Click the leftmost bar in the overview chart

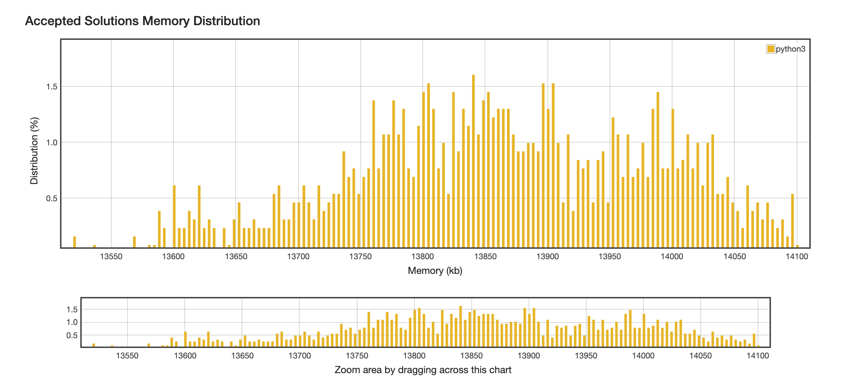94,345
